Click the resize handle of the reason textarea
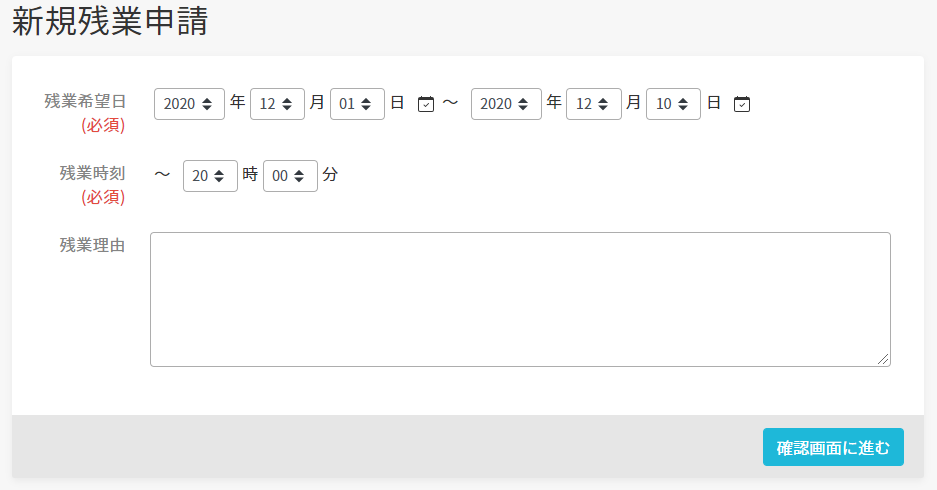The height and width of the screenshot is (490, 937). pos(883,359)
